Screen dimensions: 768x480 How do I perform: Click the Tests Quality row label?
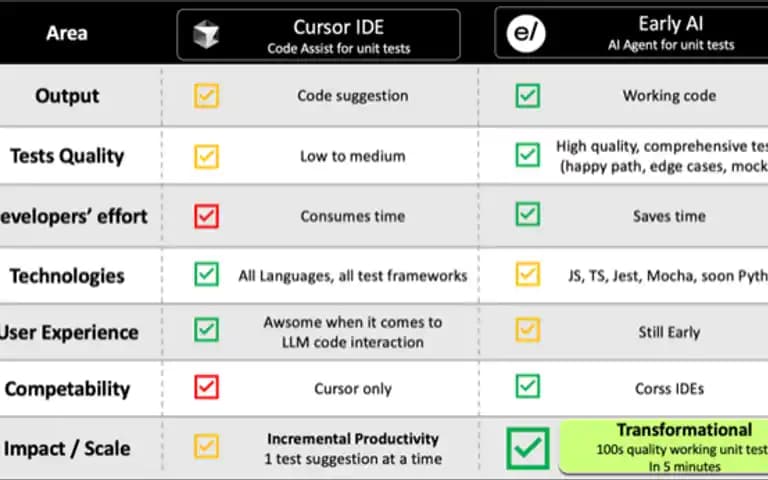[67, 156]
